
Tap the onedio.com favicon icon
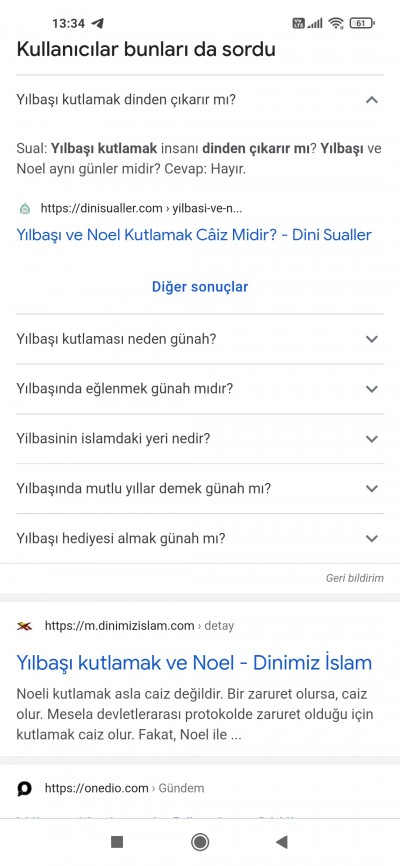click(x=24, y=788)
